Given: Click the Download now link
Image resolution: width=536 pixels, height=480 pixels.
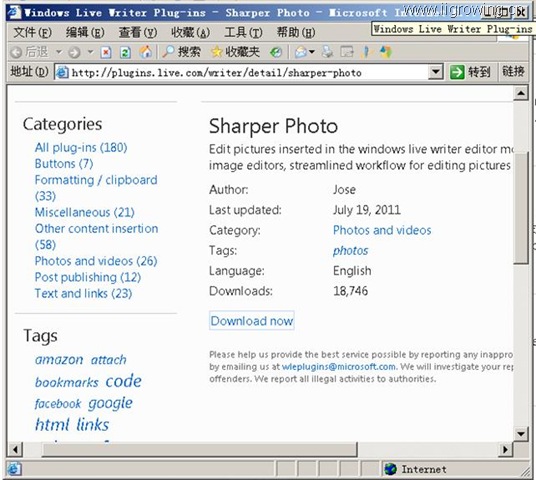Looking at the screenshot, I should 252,320.
